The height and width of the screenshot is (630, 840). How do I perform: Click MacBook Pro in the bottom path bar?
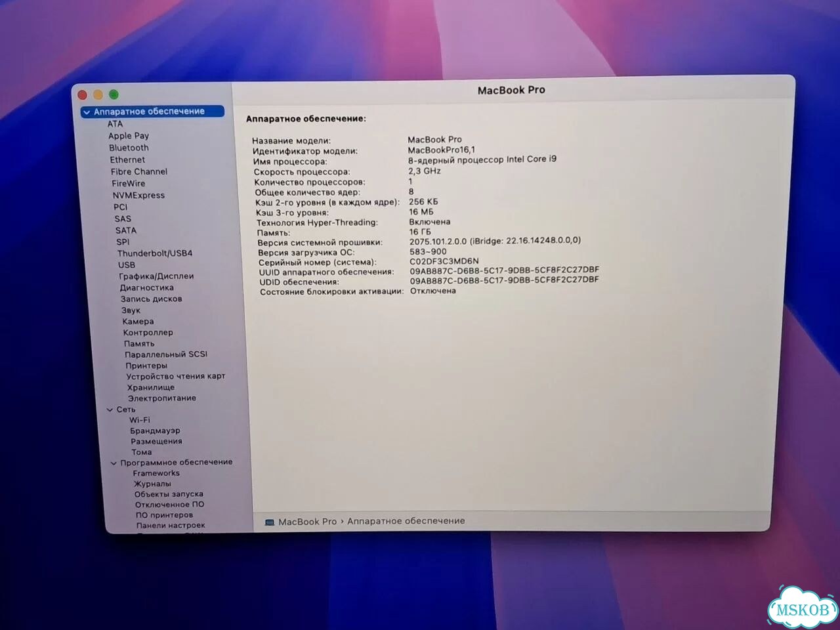(x=307, y=522)
